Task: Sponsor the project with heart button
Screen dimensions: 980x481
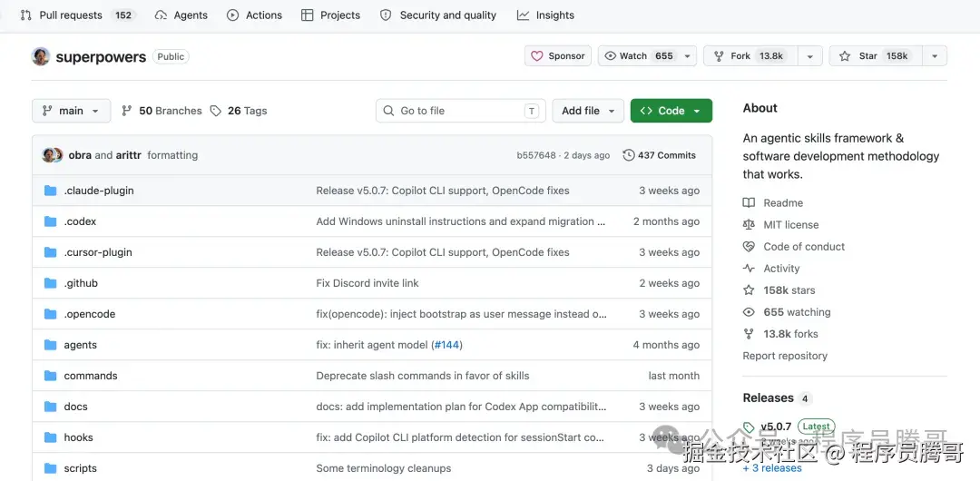Action: [558, 56]
